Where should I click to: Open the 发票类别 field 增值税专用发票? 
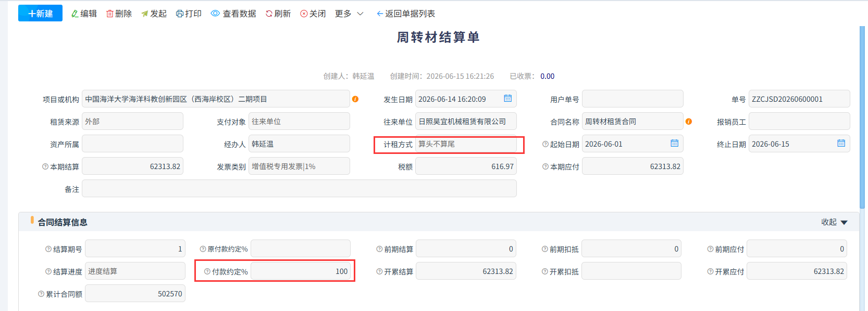(299, 166)
